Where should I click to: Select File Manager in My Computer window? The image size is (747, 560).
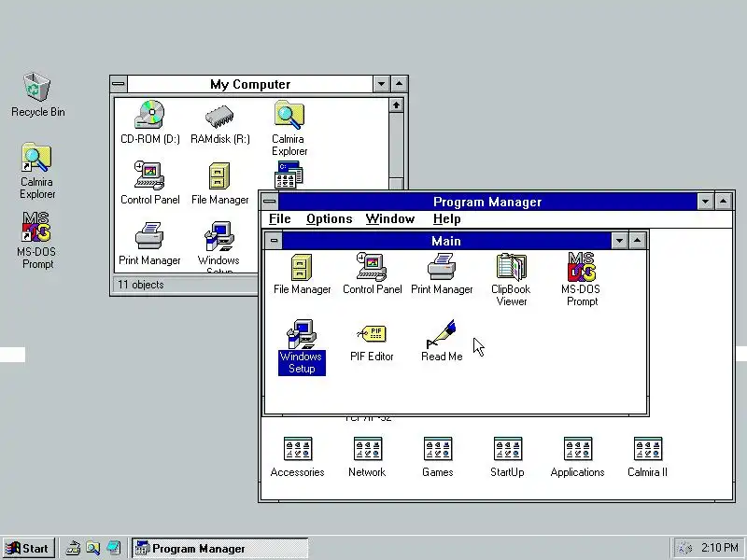click(219, 183)
